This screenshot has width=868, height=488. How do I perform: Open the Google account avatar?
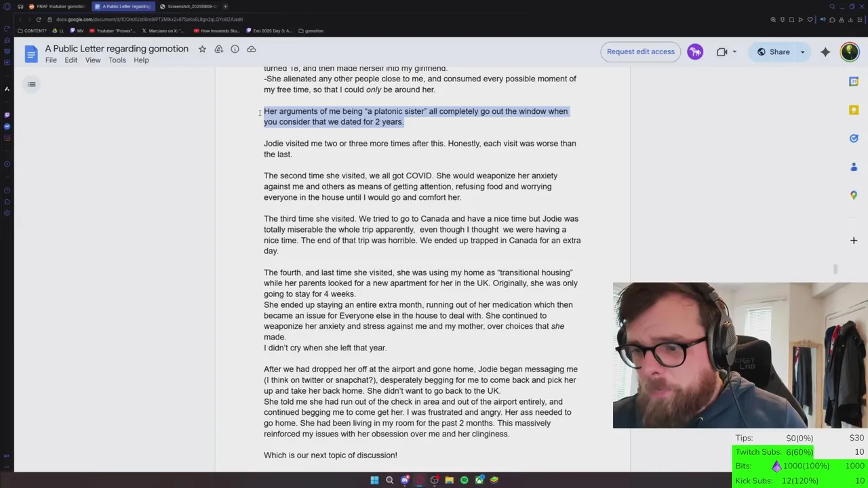(850, 52)
